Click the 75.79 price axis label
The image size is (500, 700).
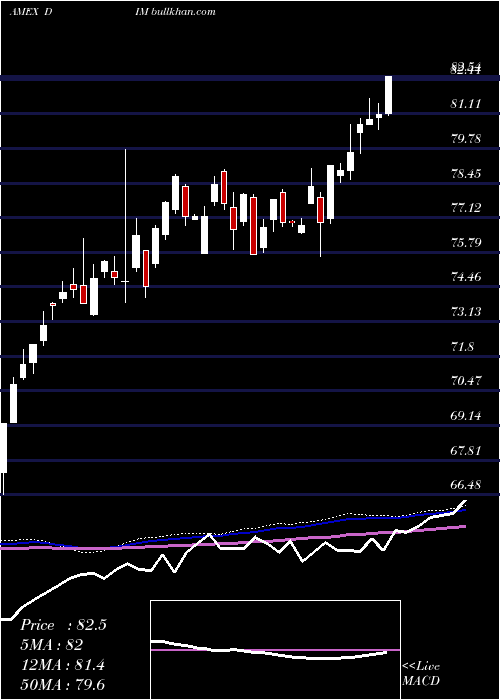point(466,242)
